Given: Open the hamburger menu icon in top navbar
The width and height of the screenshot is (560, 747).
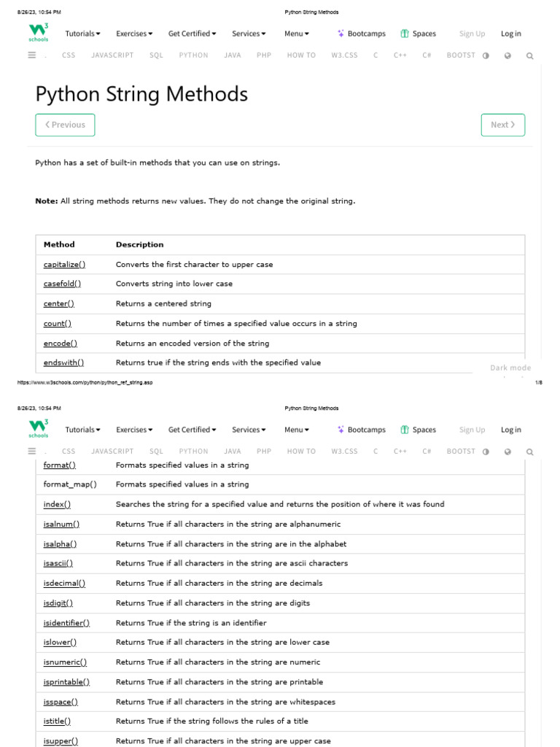Looking at the screenshot, I should click(32, 55).
